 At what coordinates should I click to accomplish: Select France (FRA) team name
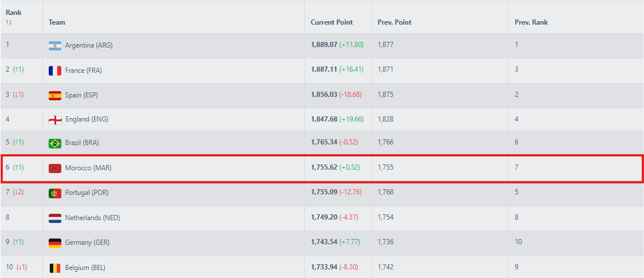pyautogui.click(x=84, y=71)
